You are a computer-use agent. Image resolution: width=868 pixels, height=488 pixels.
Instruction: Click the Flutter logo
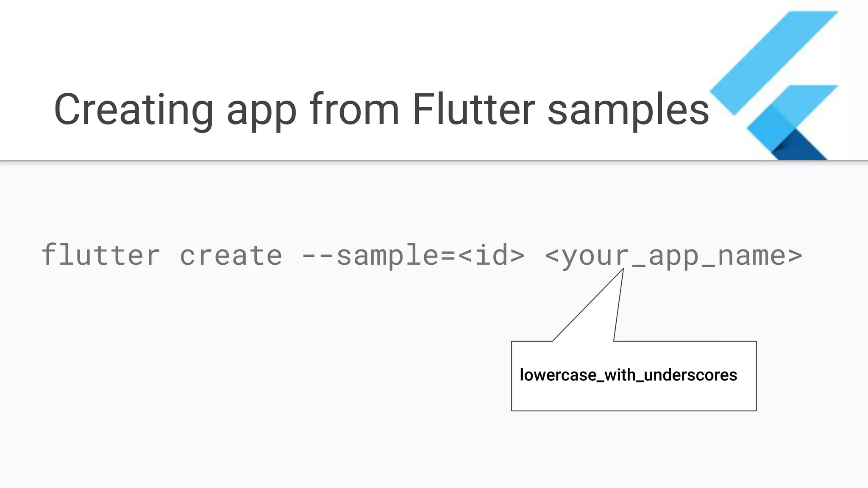coord(774,85)
